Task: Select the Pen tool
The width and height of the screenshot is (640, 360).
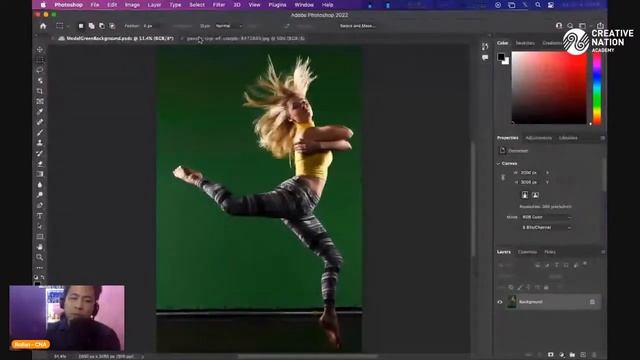Action: tap(40, 205)
